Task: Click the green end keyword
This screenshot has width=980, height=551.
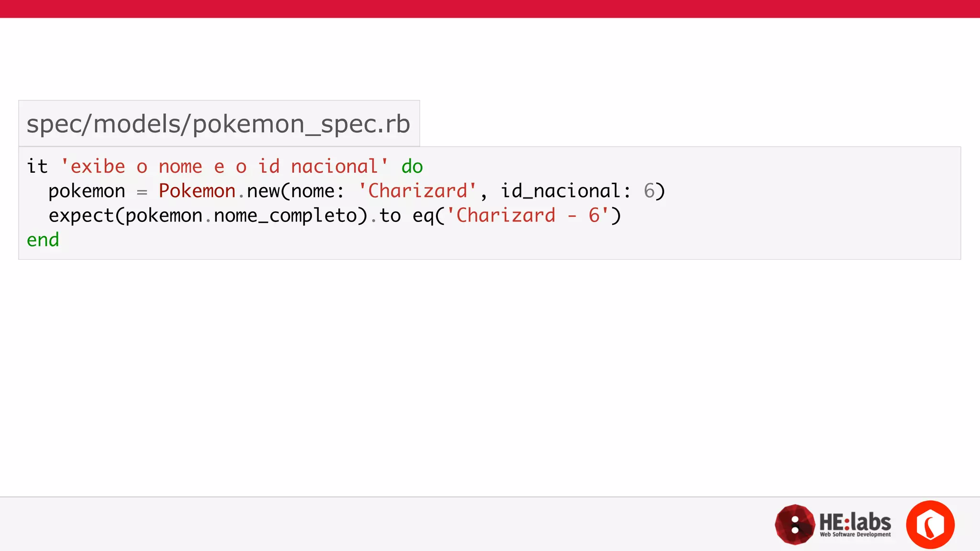Action: point(43,240)
